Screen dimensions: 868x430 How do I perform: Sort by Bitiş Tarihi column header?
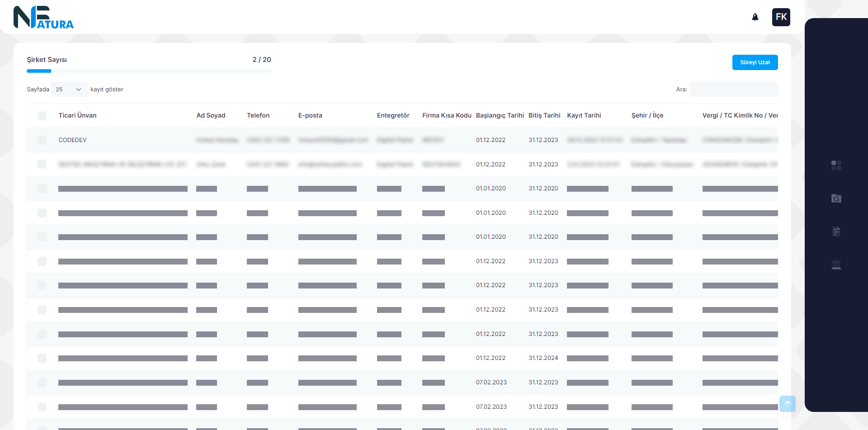(544, 116)
